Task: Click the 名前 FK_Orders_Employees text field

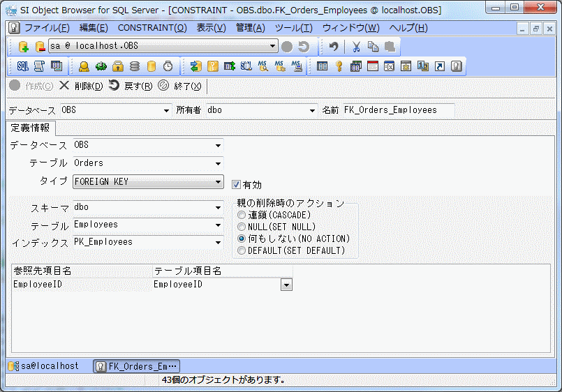Action: [398, 110]
